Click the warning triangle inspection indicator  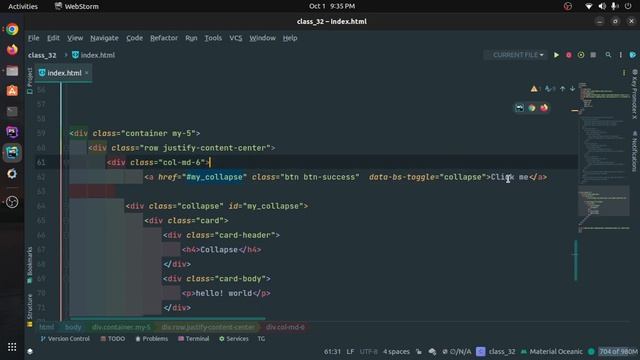pyautogui.click(x=534, y=89)
